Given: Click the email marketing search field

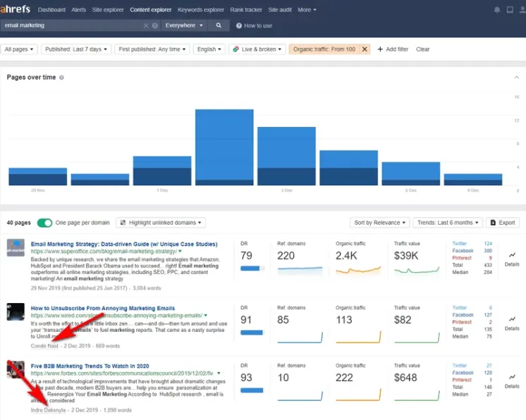Looking at the screenshot, I should (71, 25).
